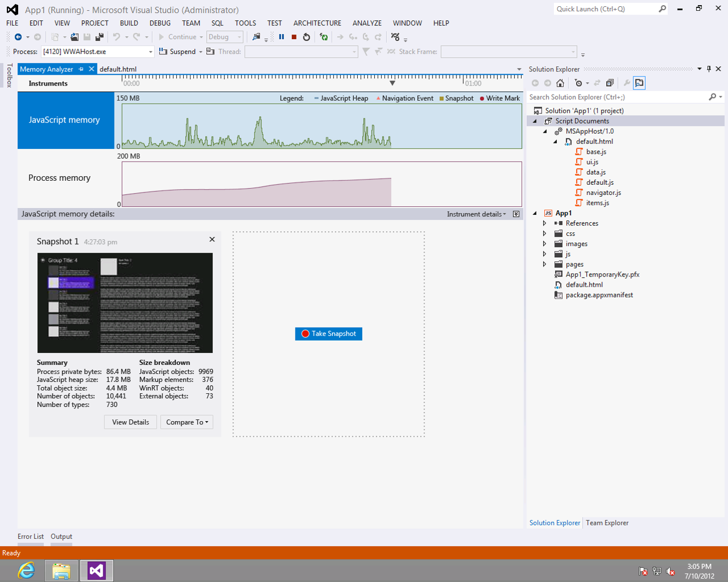The height and width of the screenshot is (582, 728).
Task: Open the Continue button dropdown arrow
Action: coord(201,37)
